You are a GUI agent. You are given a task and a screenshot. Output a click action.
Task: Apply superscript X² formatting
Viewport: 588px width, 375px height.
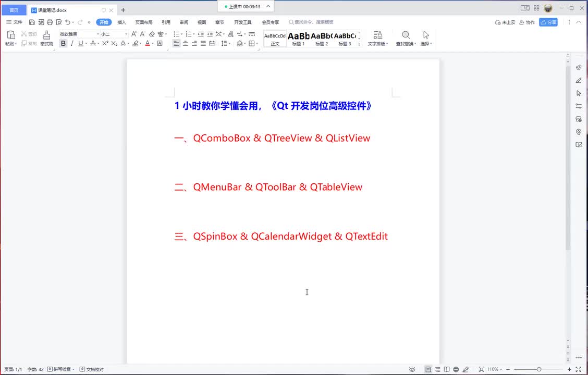tap(105, 43)
